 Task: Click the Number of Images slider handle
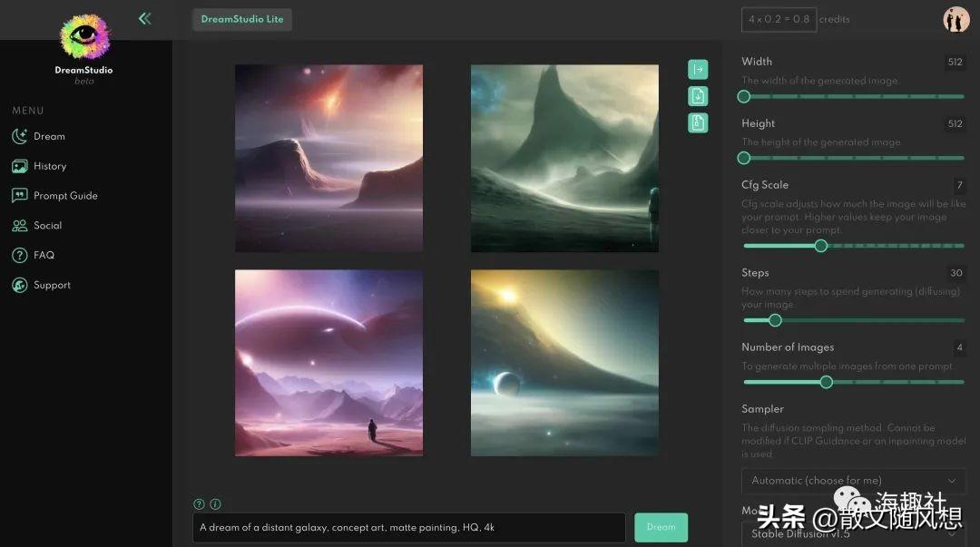pos(826,382)
